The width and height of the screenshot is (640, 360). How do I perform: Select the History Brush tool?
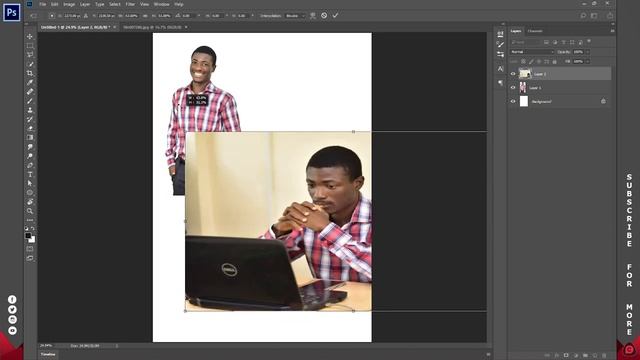click(x=30, y=119)
